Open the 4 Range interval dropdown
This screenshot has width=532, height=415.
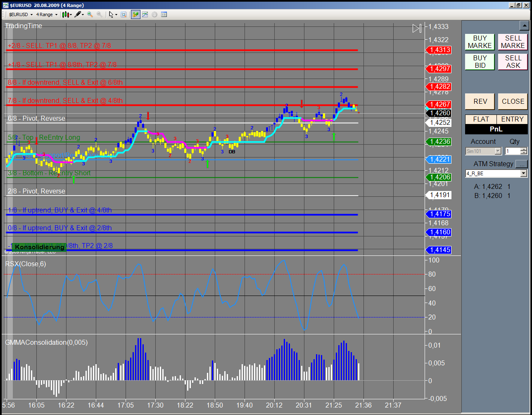point(46,14)
